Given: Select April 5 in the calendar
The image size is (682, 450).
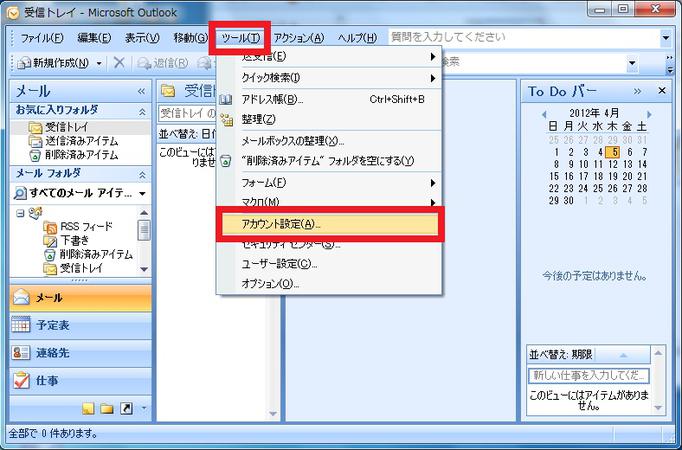Looking at the screenshot, I should (614, 152).
